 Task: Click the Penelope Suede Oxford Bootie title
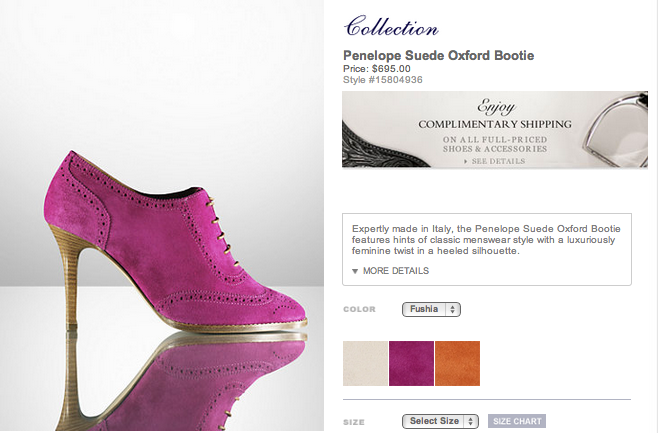439,55
